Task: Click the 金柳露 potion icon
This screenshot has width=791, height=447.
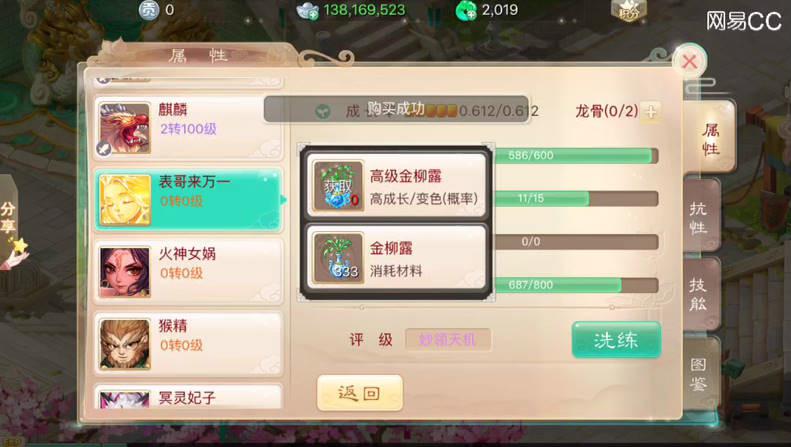Action: click(338, 258)
